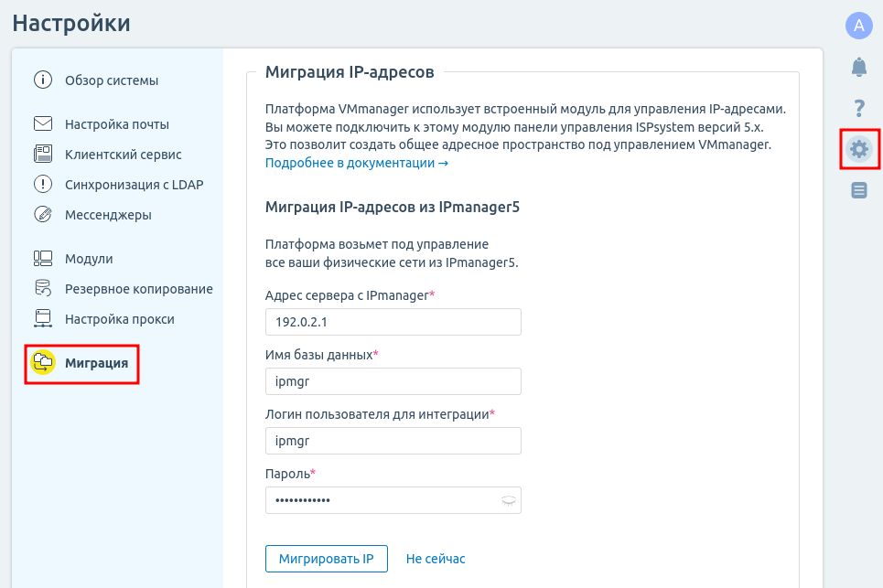The width and height of the screenshot is (883, 588).
Task: Open the Клиентский сервис section
Action: (x=123, y=155)
